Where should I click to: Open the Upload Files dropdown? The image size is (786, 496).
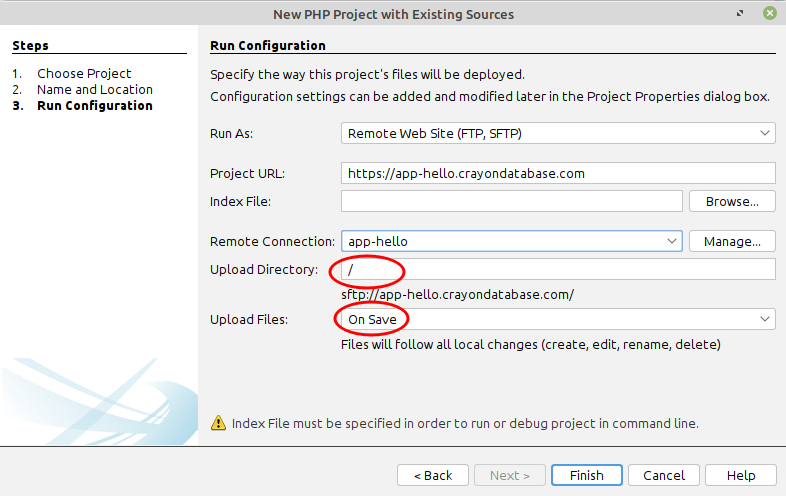click(558, 319)
